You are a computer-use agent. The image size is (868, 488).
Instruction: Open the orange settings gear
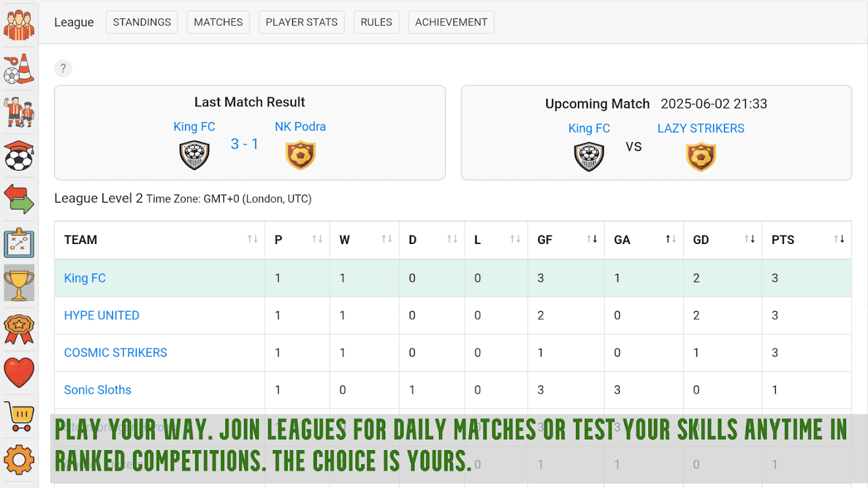(19, 459)
